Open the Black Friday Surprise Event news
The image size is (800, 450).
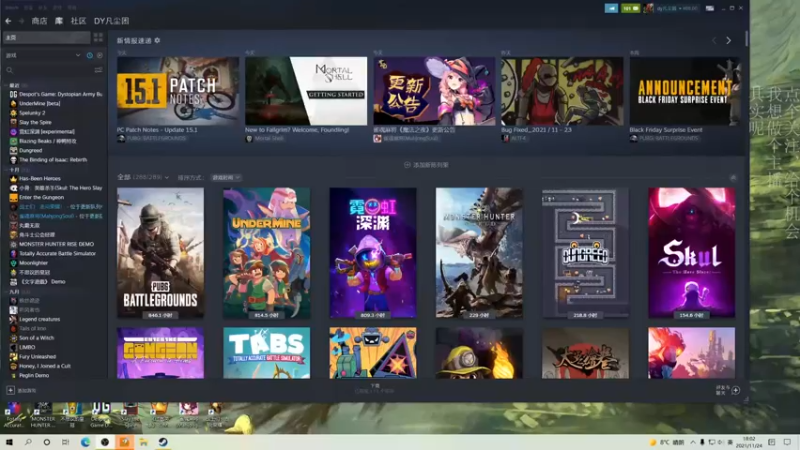(685, 91)
